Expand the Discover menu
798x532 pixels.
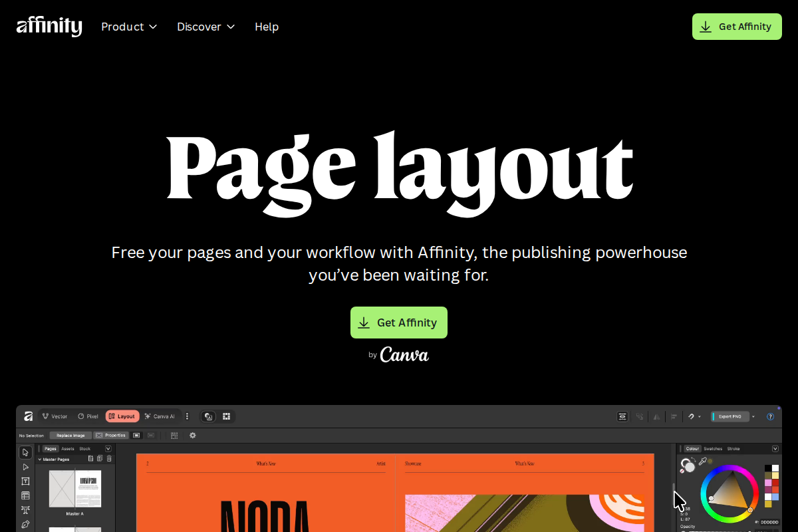[x=206, y=27]
